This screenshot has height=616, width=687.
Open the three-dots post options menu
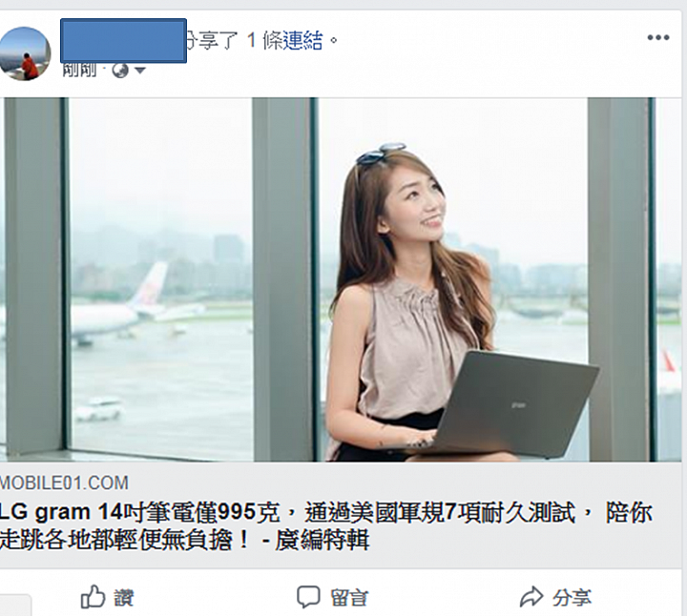click(658, 37)
